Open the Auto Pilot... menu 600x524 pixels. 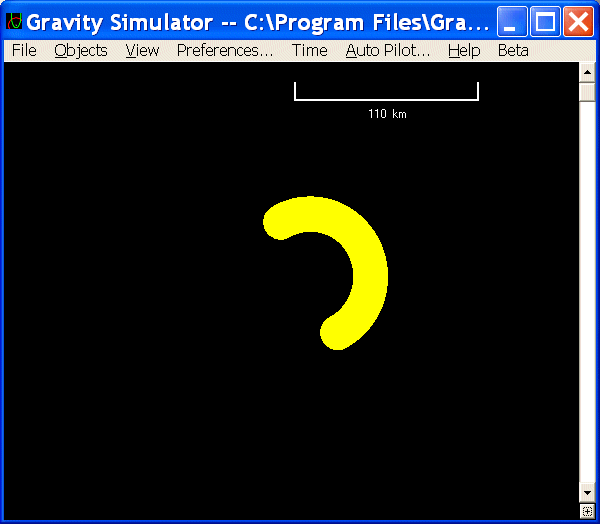388,51
